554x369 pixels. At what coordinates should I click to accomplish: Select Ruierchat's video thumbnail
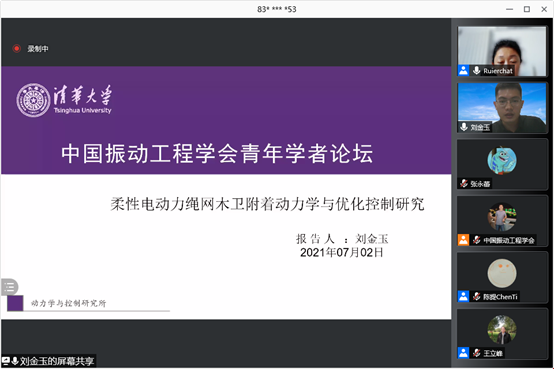point(502,51)
